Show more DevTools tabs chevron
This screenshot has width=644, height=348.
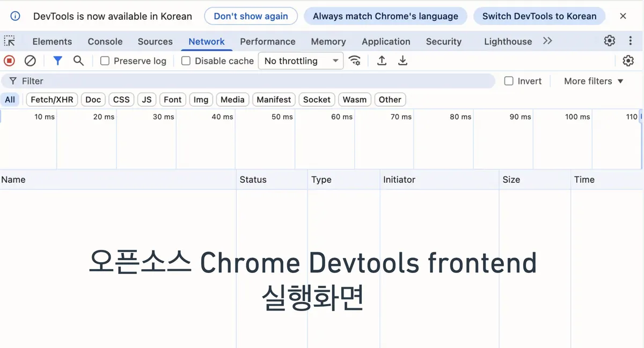[x=547, y=41]
